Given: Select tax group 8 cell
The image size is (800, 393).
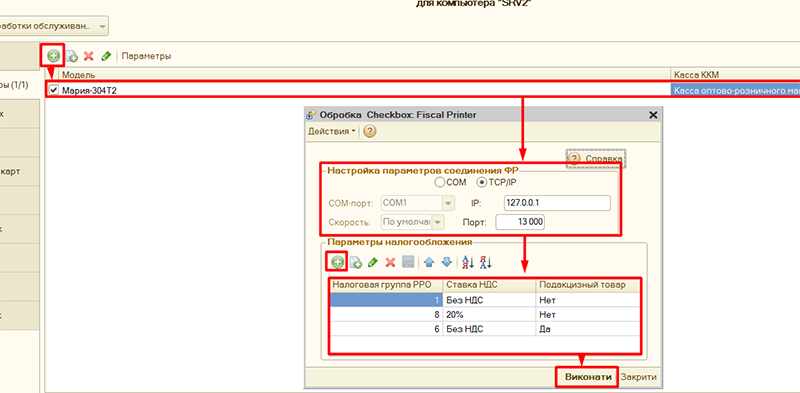Looking at the screenshot, I should click(386, 314).
